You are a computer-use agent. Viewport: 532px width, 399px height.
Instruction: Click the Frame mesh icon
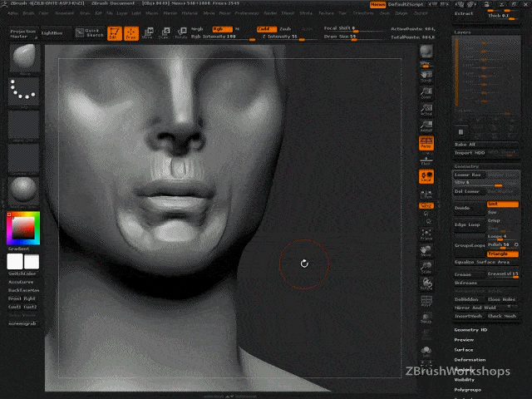click(x=426, y=234)
